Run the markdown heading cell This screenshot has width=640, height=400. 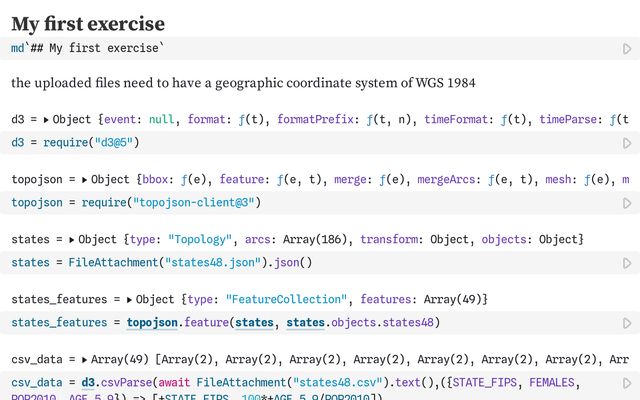click(627, 48)
